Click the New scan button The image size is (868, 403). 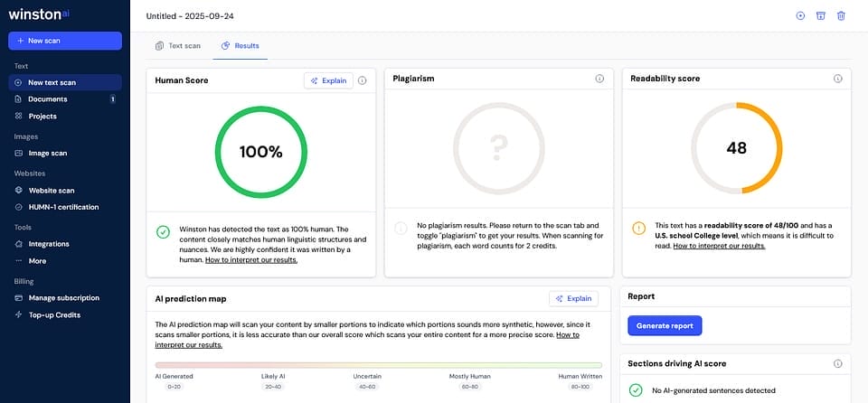point(65,41)
